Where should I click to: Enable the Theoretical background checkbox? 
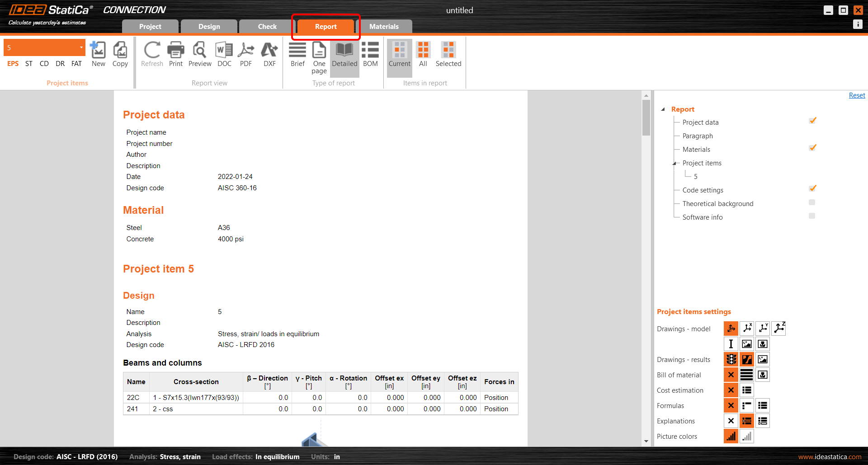click(x=812, y=202)
